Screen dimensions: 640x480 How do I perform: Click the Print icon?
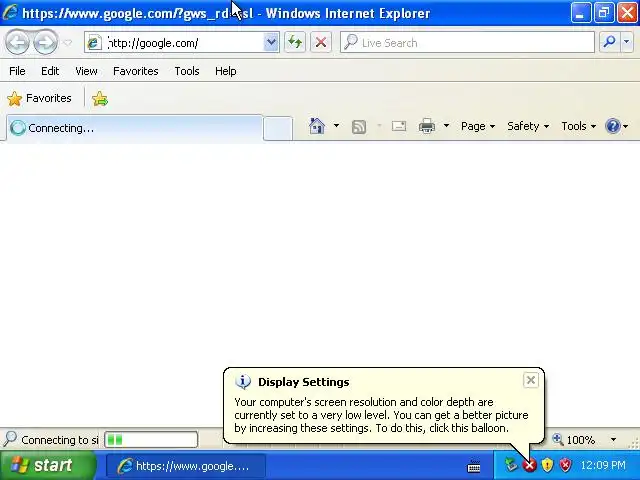(427, 126)
